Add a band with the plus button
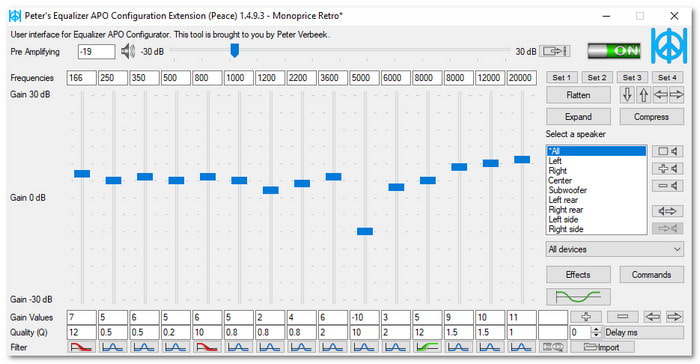 tap(586, 317)
